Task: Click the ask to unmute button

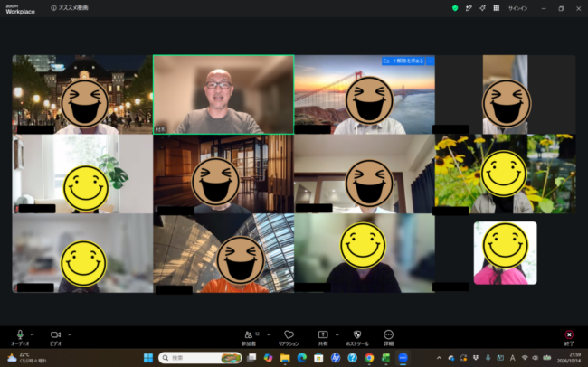Action: [x=403, y=61]
